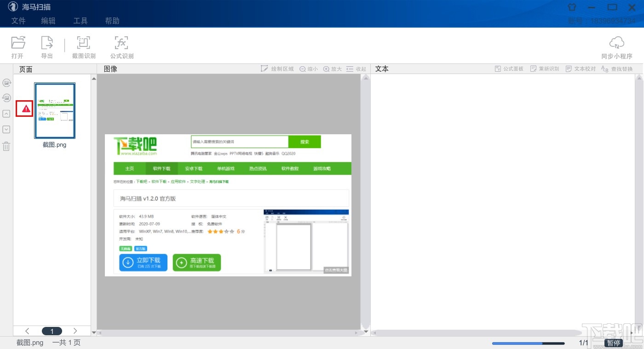Open the 帮助 menu
The height and width of the screenshot is (349, 644).
click(112, 21)
